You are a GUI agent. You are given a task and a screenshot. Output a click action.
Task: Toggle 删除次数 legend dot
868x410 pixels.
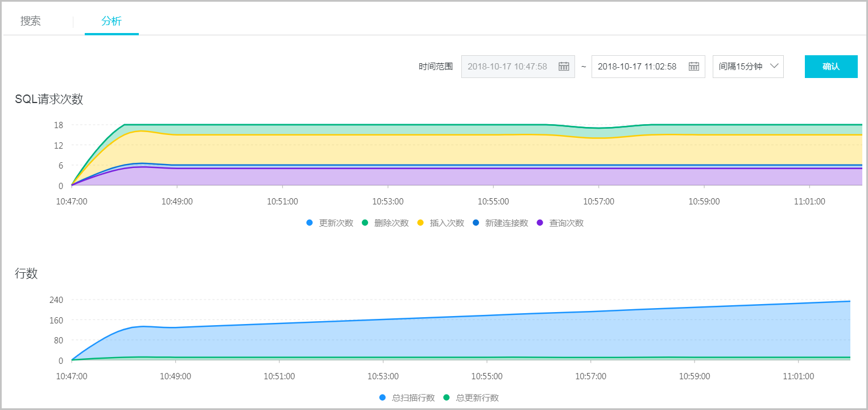[x=365, y=223]
